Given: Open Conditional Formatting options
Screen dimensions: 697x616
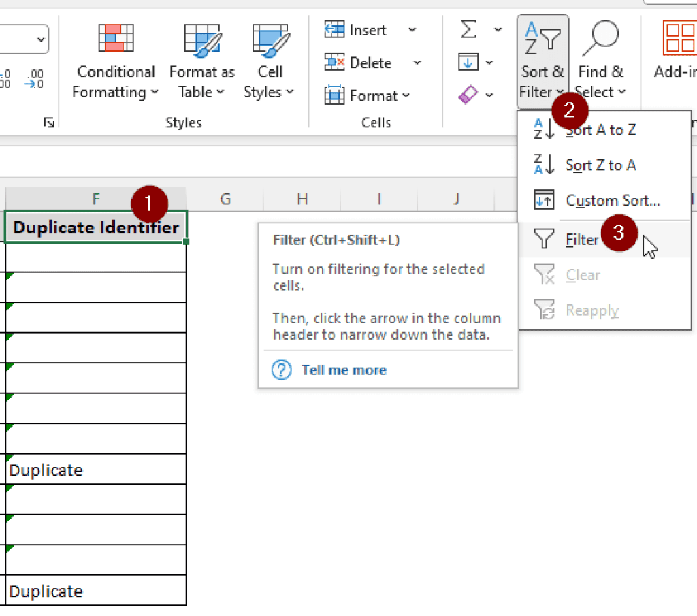Looking at the screenshot, I should pyautogui.click(x=115, y=61).
